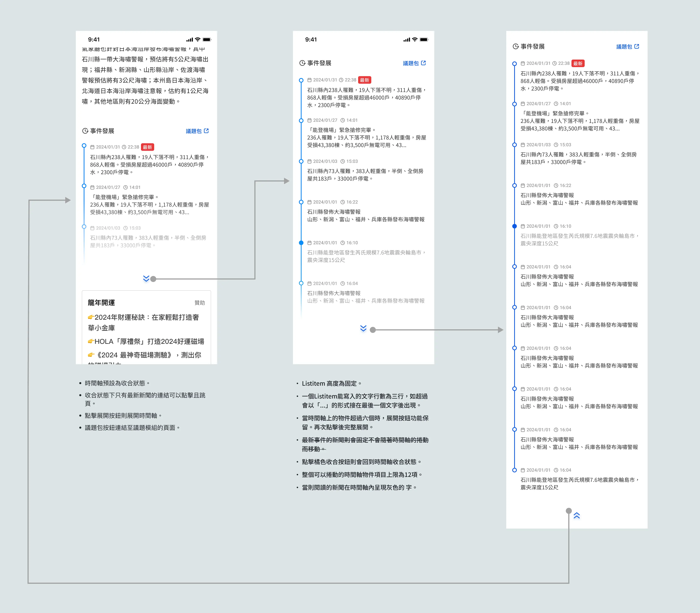
Task: Click clock icon beside 事件發展 in middle phone
Action: click(302, 63)
